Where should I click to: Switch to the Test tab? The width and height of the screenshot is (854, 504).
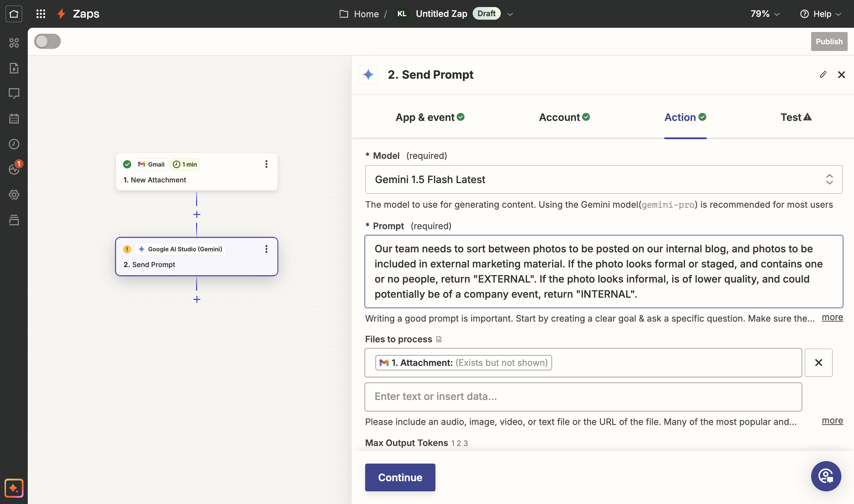coord(796,117)
